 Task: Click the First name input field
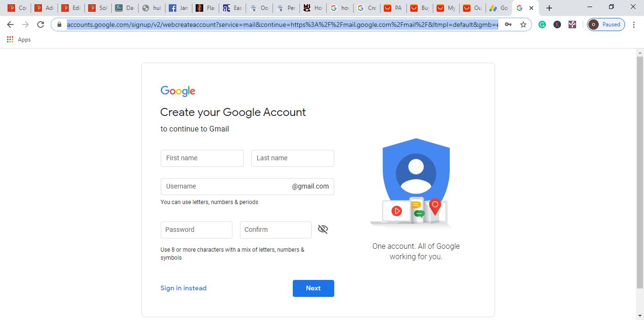click(x=202, y=158)
